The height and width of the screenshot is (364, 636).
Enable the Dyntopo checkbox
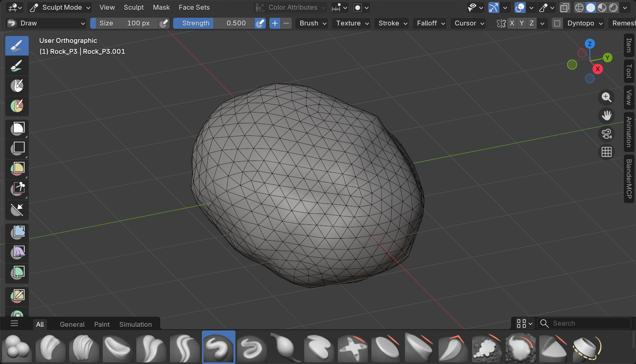pyautogui.click(x=557, y=23)
